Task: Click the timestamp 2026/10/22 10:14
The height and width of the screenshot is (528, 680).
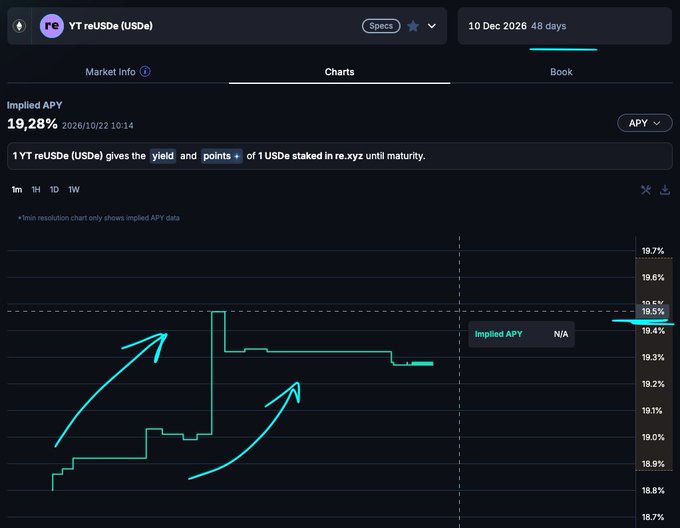Action: pos(98,126)
